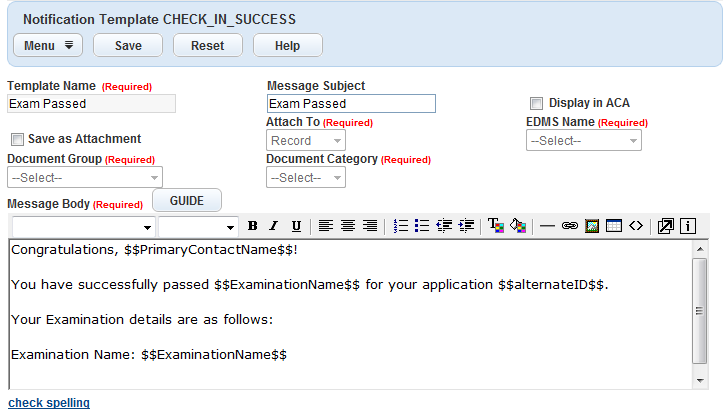
Task: Switch to HTML source code view
Action: (x=634, y=226)
